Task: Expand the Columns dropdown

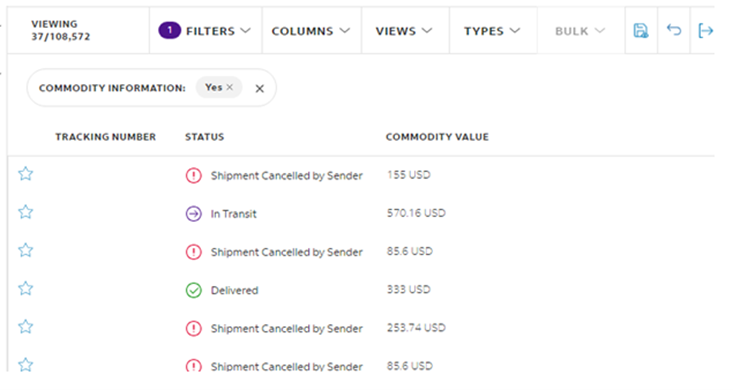Action: (311, 31)
